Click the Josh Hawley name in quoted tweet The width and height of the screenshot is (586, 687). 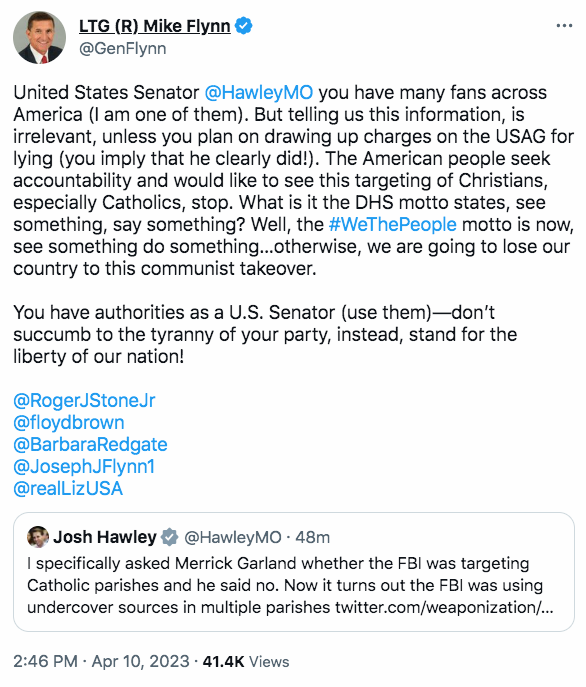pyautogui.click(x=105, y=537)
